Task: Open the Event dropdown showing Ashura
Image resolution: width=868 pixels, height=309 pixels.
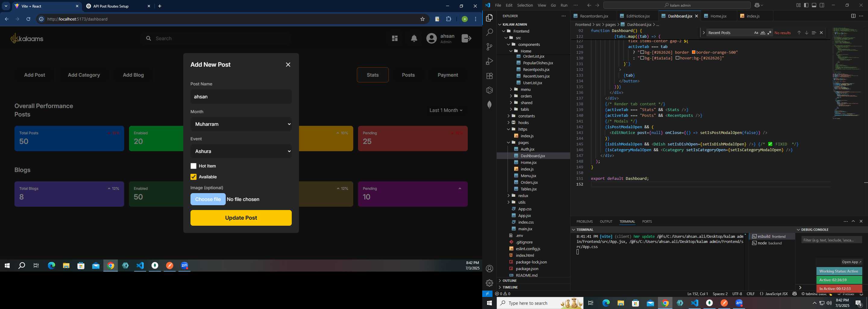Action: 241,151
